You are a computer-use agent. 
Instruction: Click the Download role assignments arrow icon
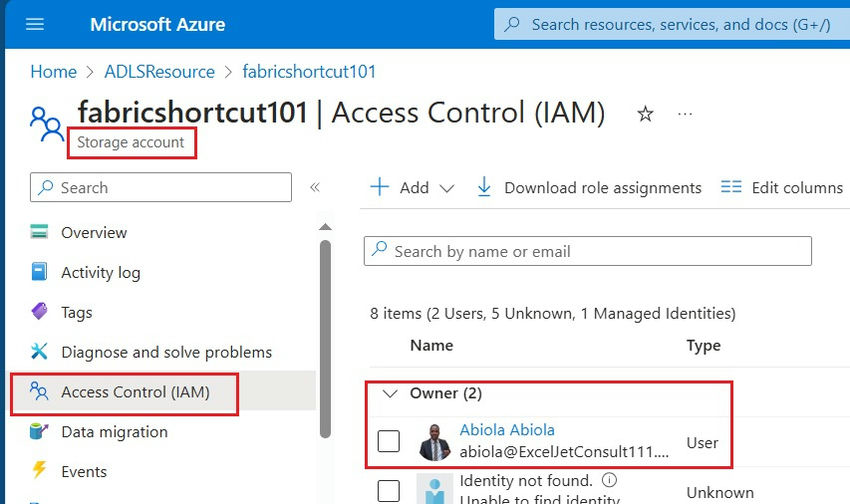point(484,188)
